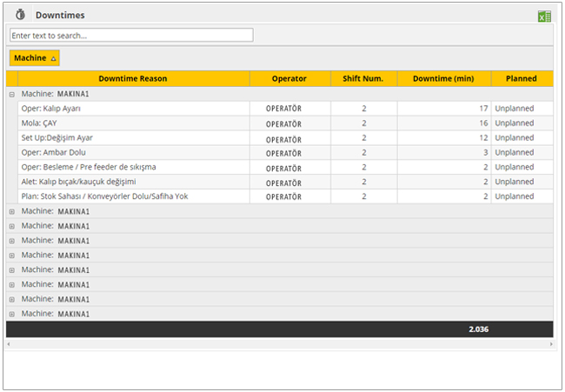The image size is (565, 392).
Task: Click the Shift Num. column header
Action: pyautogui.click(x=363, y=78)
